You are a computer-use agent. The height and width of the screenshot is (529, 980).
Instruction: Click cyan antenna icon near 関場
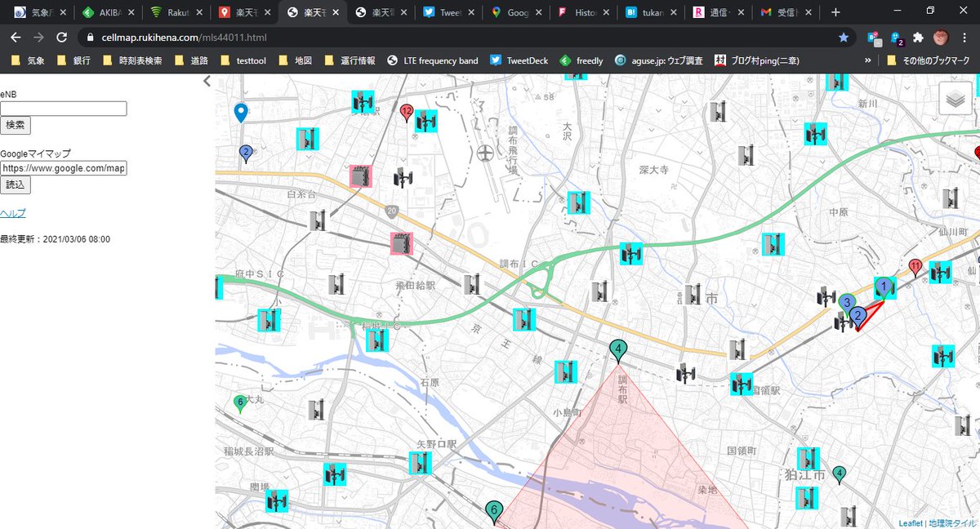pyautogui.click(x=277, y=500)
